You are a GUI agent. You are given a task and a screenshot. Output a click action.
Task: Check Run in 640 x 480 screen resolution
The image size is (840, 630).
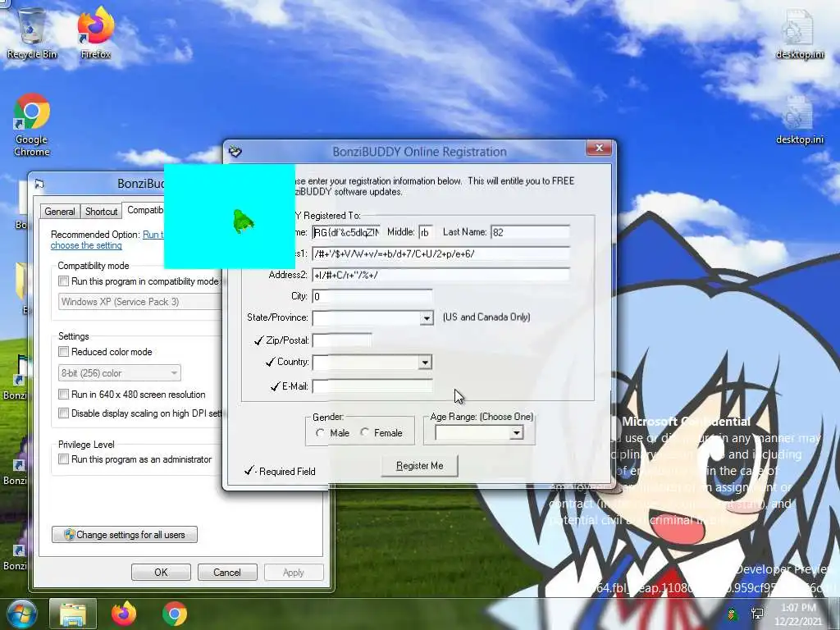coord(64,395)
